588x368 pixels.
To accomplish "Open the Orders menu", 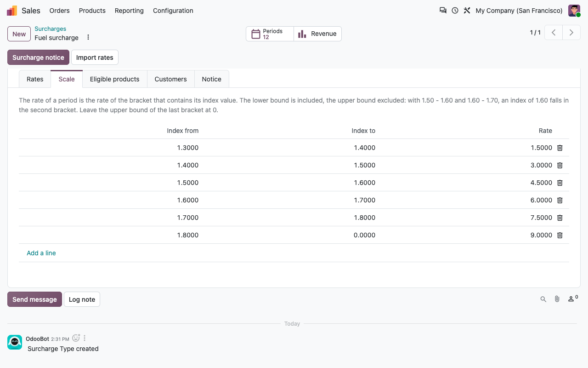I will [60, 11].
